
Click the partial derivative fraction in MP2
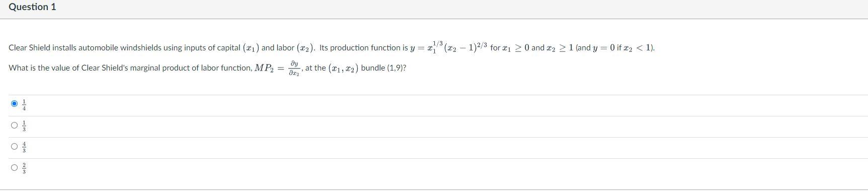point(294,69)
